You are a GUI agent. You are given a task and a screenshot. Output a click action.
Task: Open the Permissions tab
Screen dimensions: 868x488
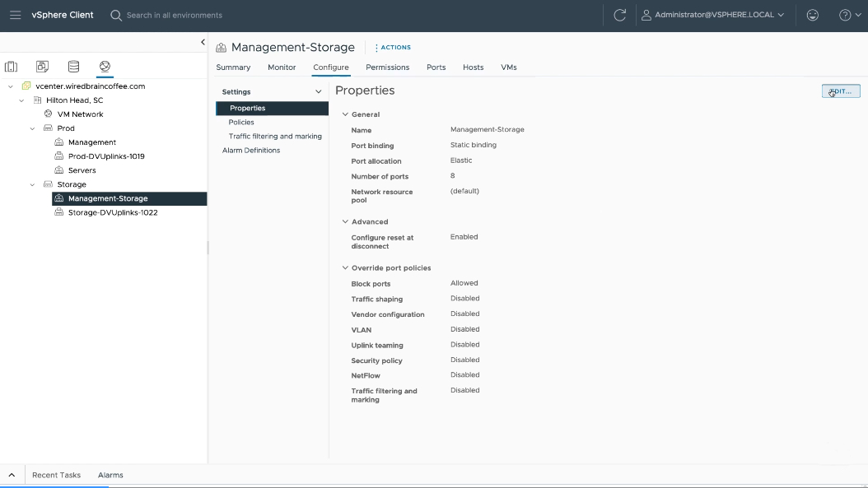tap(387, 67)
